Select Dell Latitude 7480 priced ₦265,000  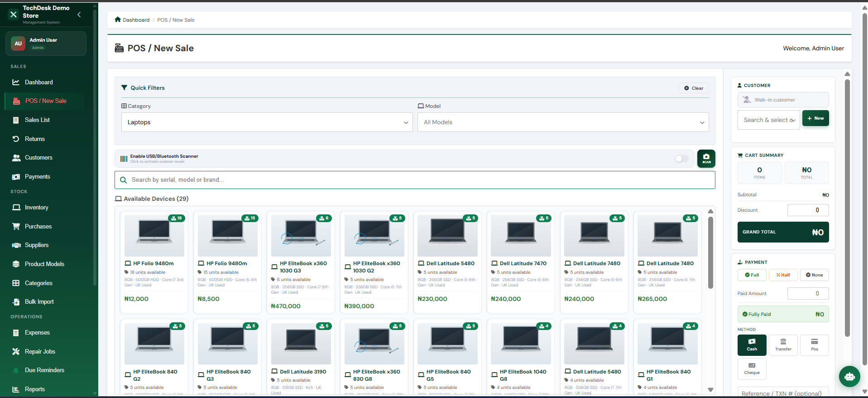tap(667, 262)
